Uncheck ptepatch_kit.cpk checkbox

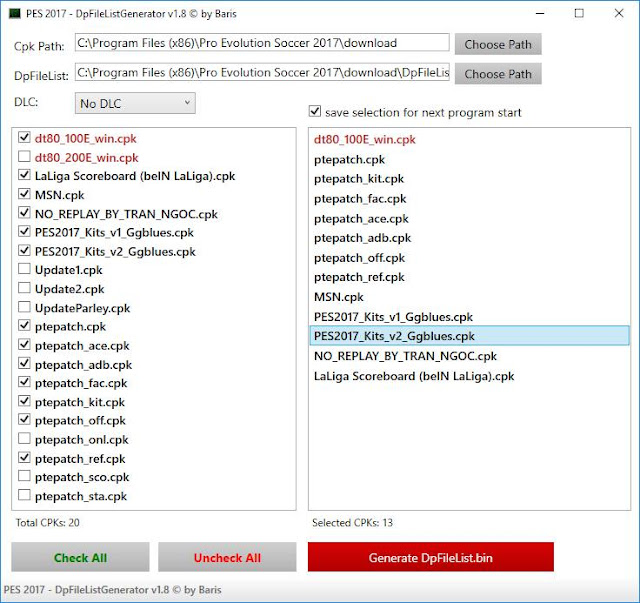(24, 401)
